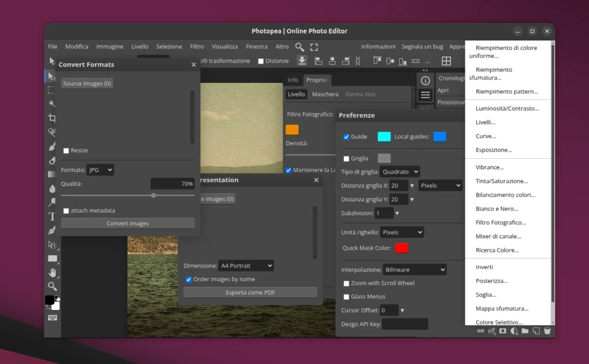
Task: Select the Text tool
Action: pyautogui.click(x=52, y=216)
